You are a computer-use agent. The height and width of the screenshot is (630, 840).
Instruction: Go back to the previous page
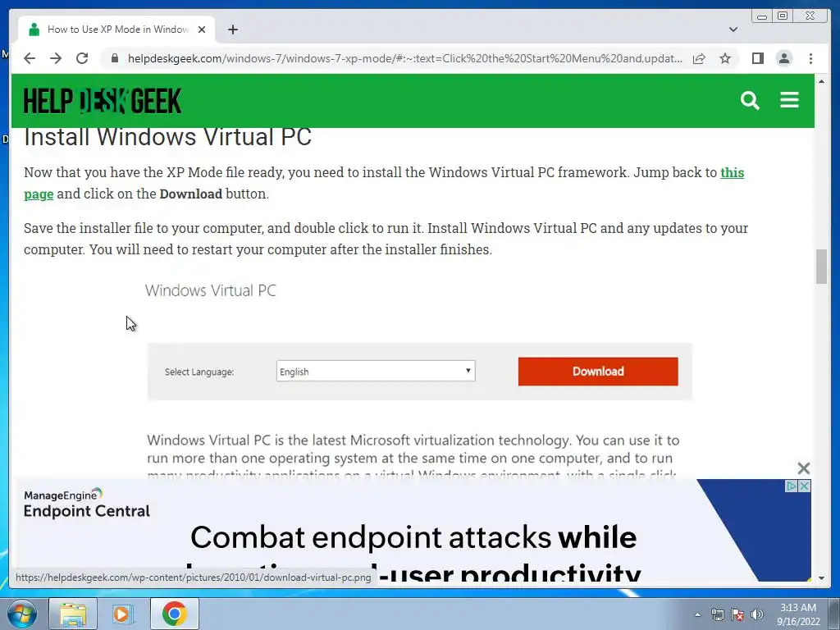tap(30, 58)
